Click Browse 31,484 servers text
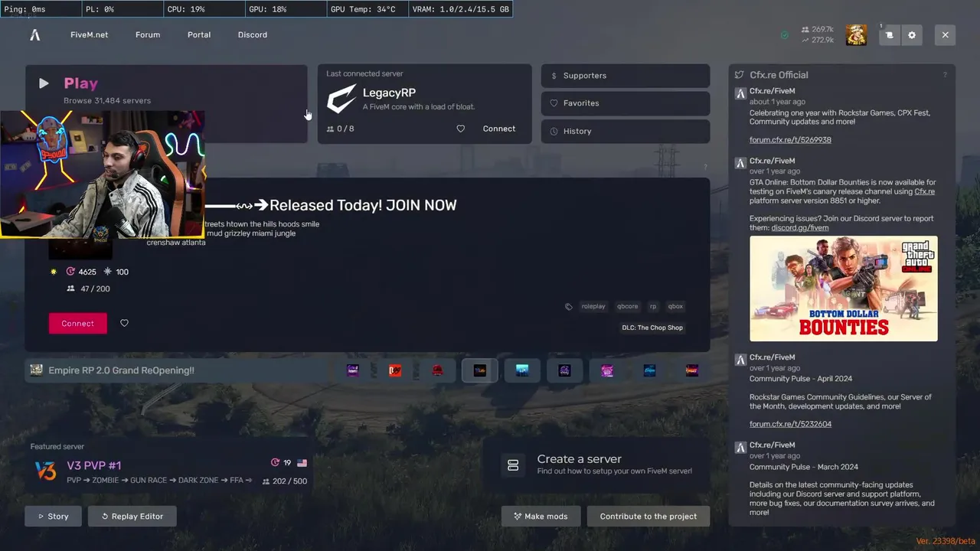 107,100
